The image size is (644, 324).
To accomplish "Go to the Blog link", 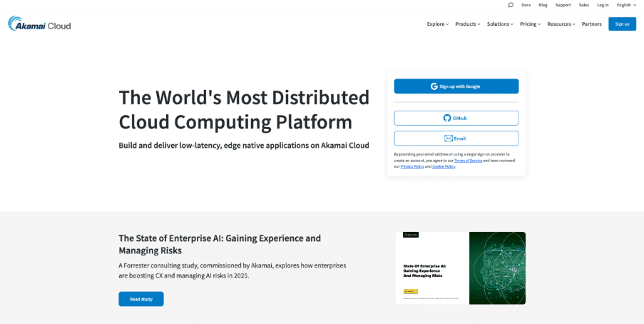I will tap(543, 5).
